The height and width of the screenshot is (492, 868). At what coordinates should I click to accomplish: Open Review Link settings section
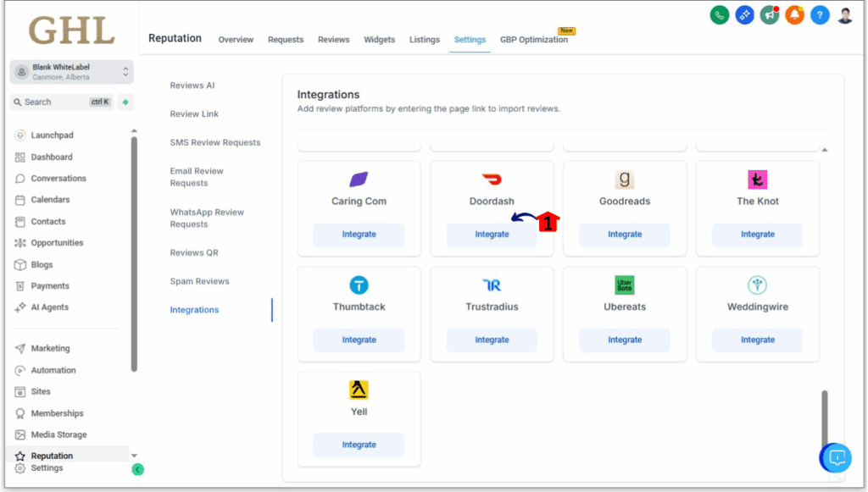tap(194, 113)
